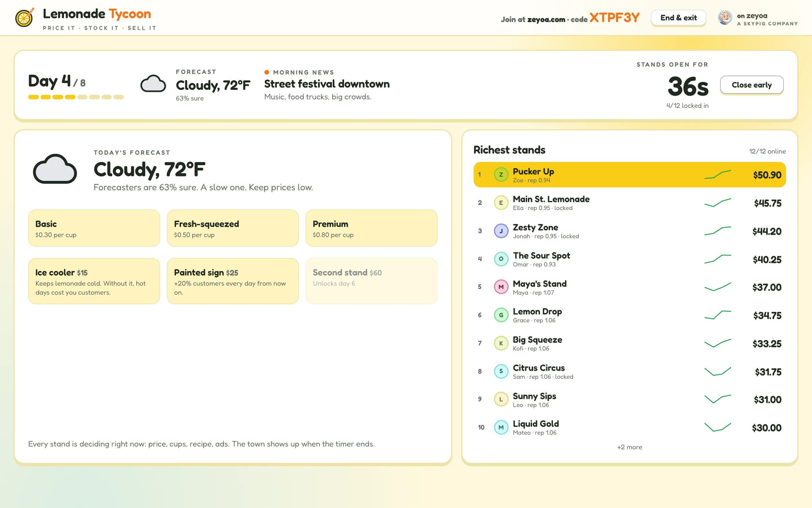812x508 pixels.
Task: Click the small cloud forecast icon
Action: [153, 84]
